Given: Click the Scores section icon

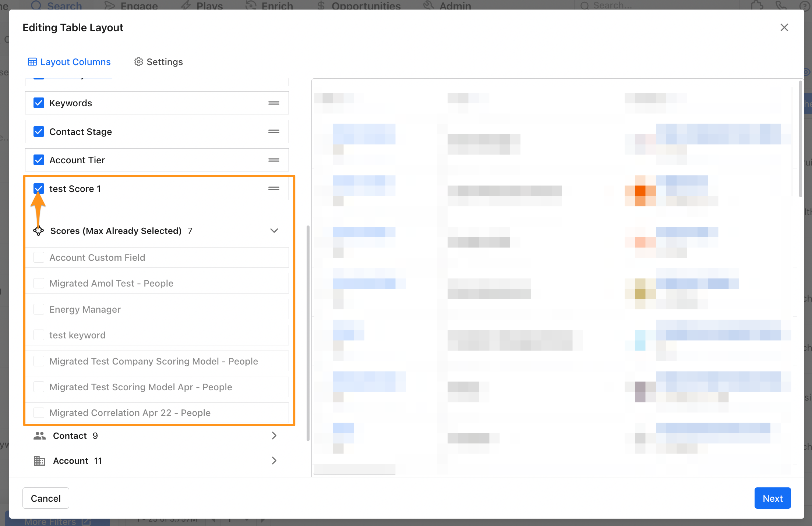Looking at the screenshot, I should click(38, 231).
